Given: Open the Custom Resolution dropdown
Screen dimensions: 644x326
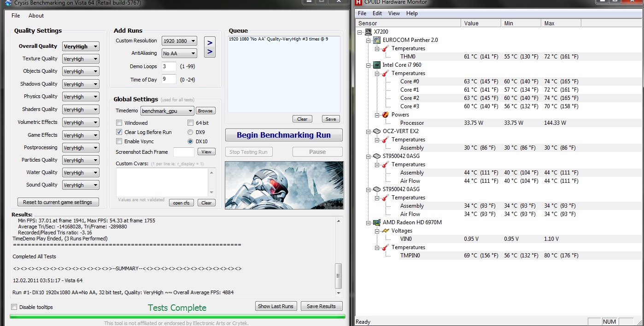Looking at the screenshot, I should click(179, 41).
